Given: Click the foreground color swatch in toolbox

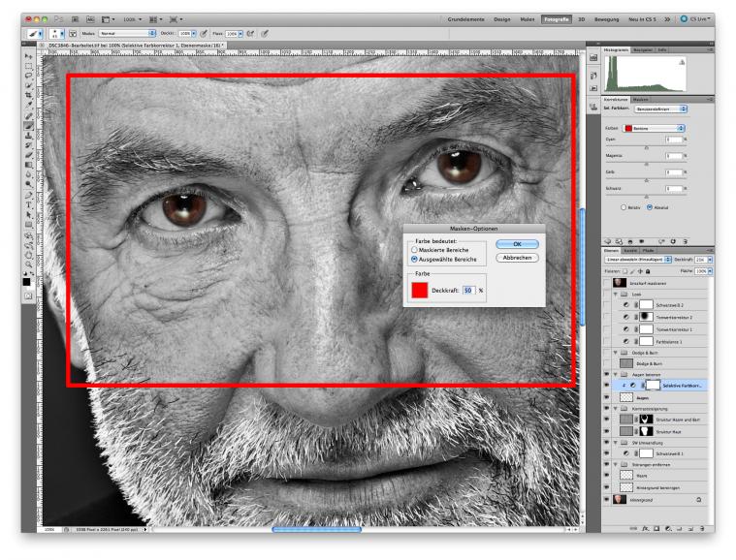Looking at the screenshot, I should (x=26, y=282).
